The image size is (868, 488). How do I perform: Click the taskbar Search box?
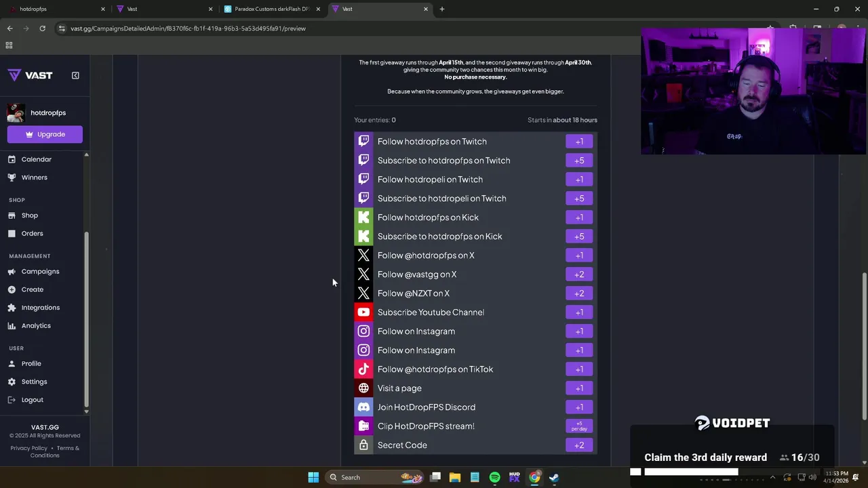point(375,477)
